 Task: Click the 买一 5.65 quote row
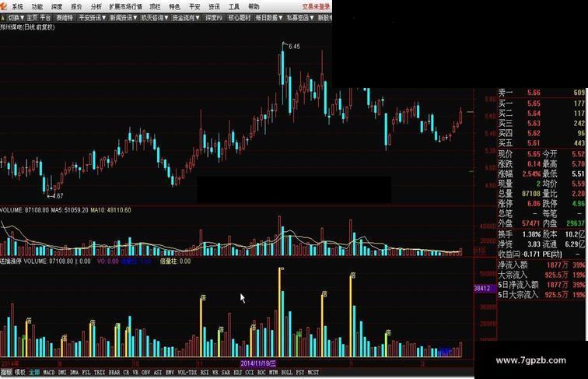[x=541, y=104]
